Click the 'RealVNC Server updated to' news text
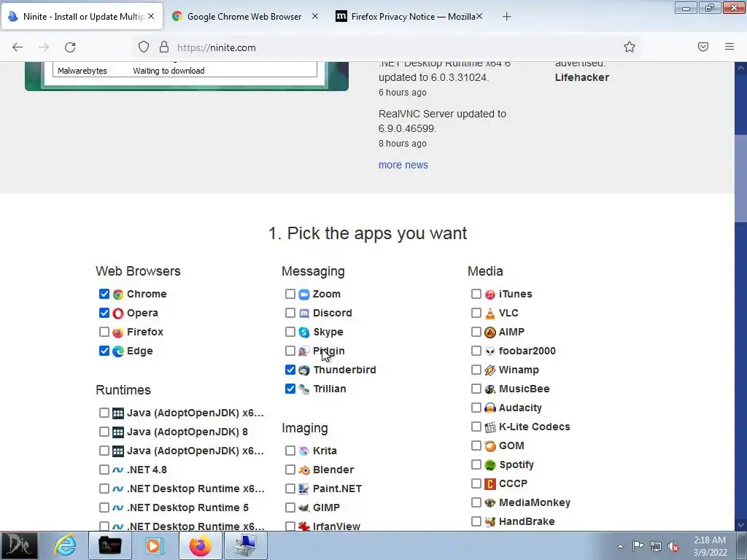Screen dimensions: 747x560 (x=442, y=114)
